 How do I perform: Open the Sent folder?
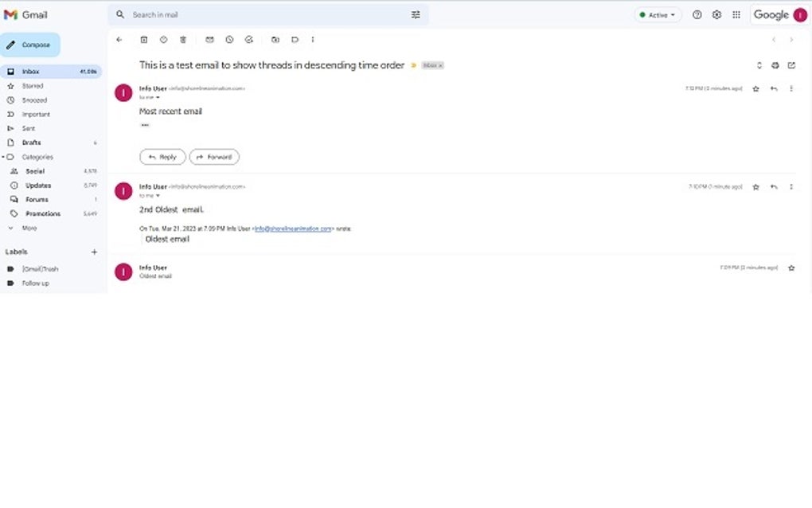[x=29, y=128]
